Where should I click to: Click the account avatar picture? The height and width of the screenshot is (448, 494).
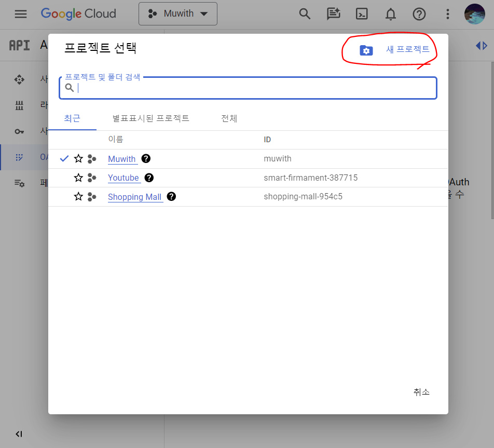click(x=474, y=14)
